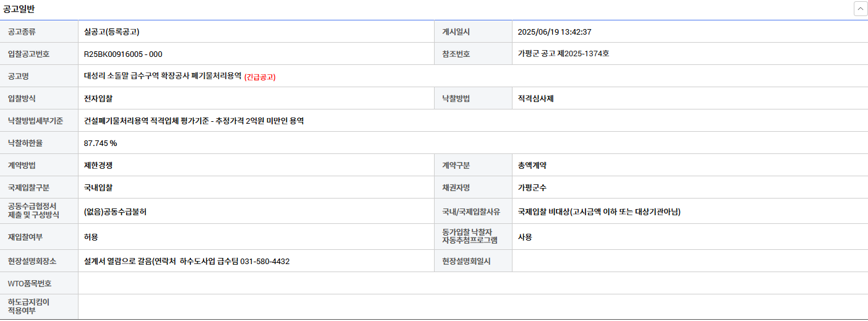
Task: Click the 적격심사제 award method value
Action: (535, 98)
